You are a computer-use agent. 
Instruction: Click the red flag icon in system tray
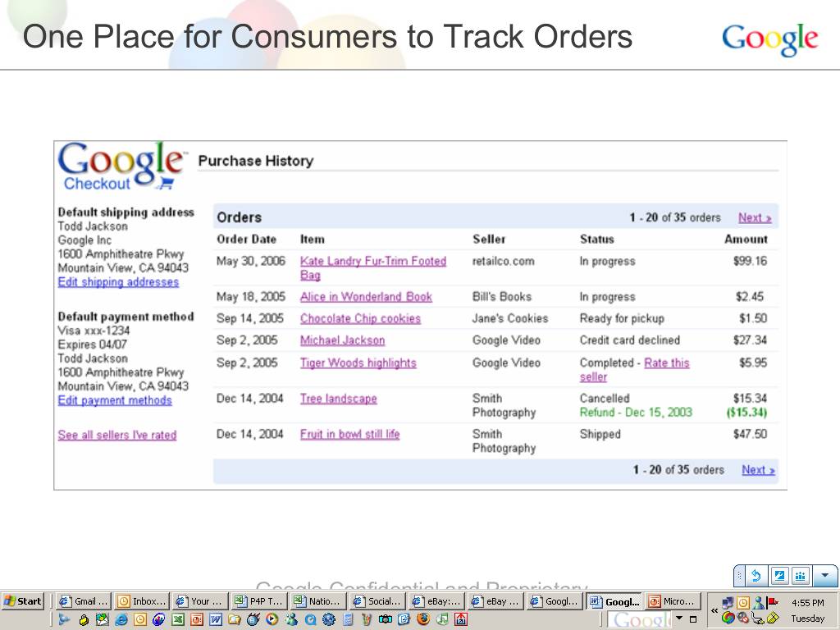click(772, 601)
